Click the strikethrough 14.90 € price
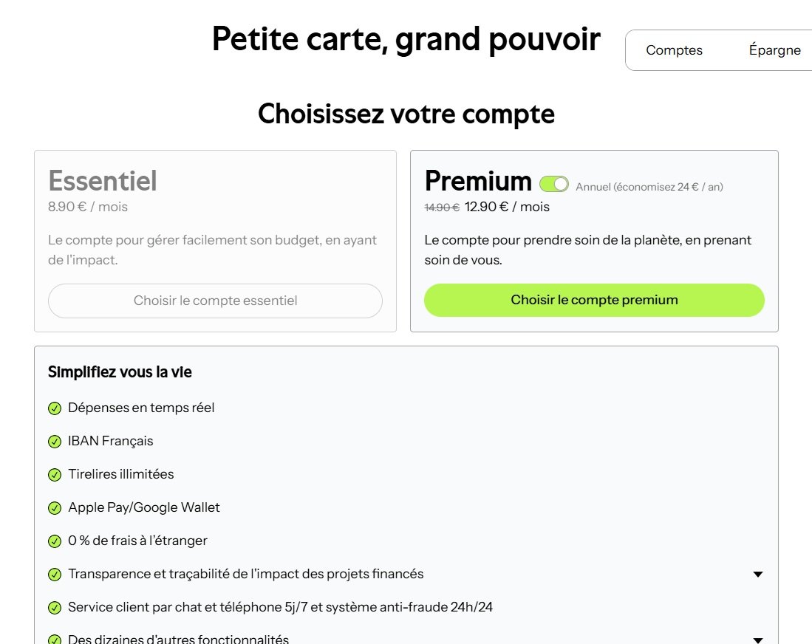Viewport: 812px width, 644px height. [x=440, y=208]
